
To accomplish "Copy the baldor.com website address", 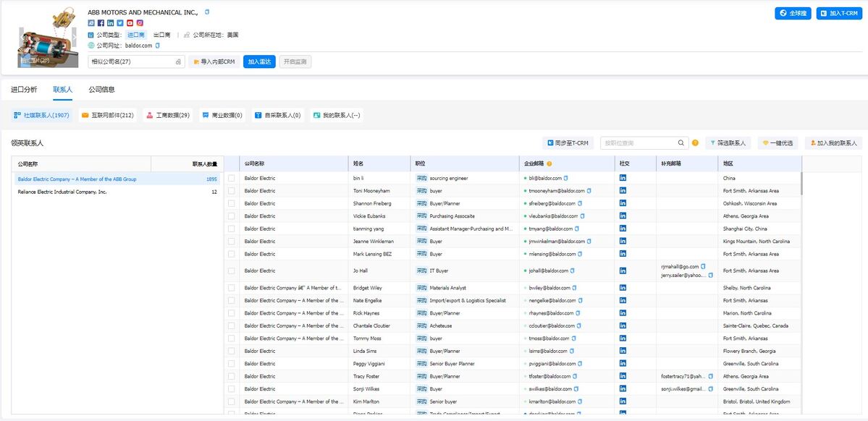I will pyautogui.click(x=158, y=46).
